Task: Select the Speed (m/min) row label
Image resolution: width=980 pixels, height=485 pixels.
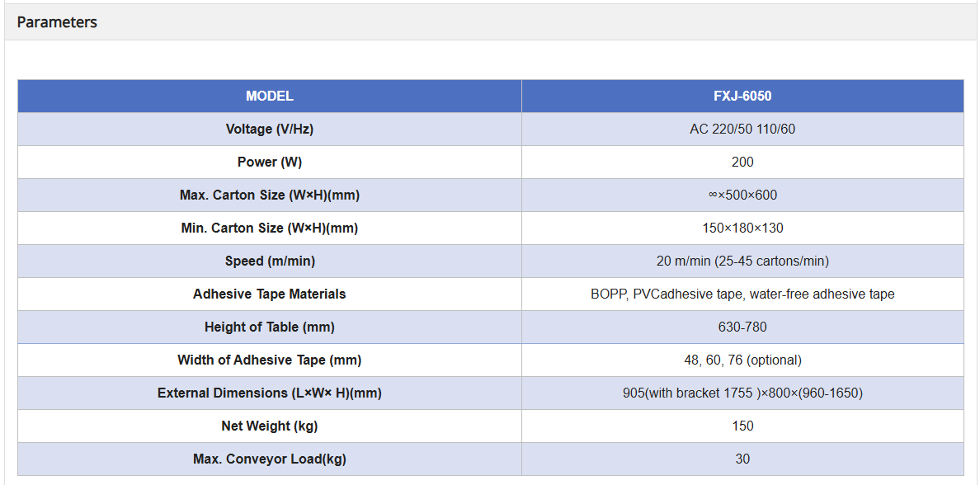Action: point(270,261)
